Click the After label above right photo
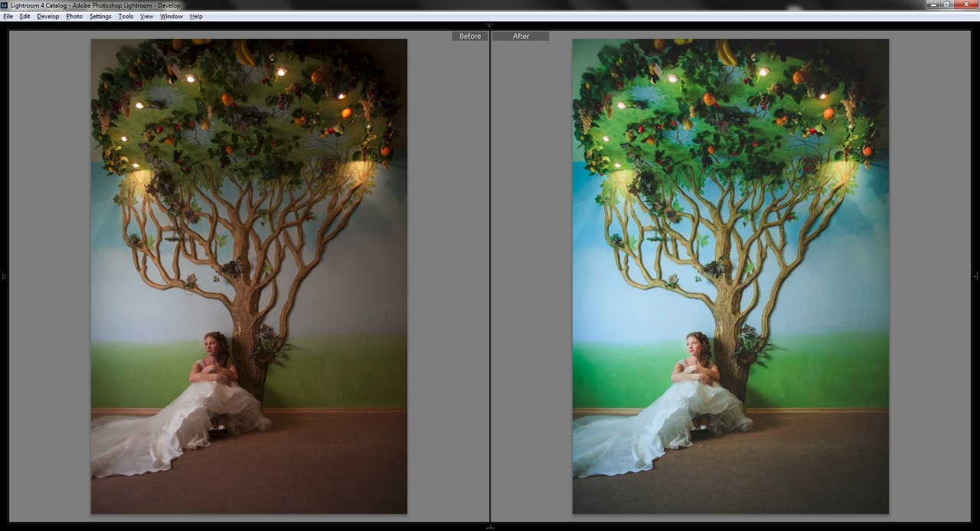The image size is (980, 531). pyautogui.click(x=521, y=36)
